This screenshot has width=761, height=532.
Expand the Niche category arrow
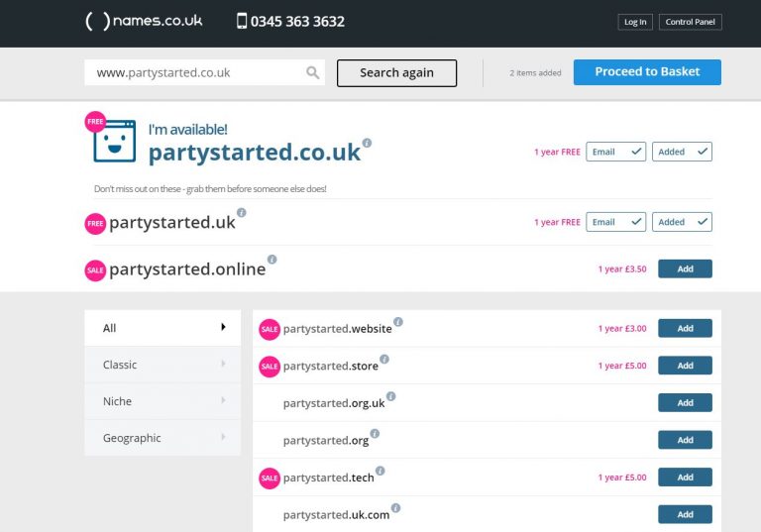tap(223, 401)
